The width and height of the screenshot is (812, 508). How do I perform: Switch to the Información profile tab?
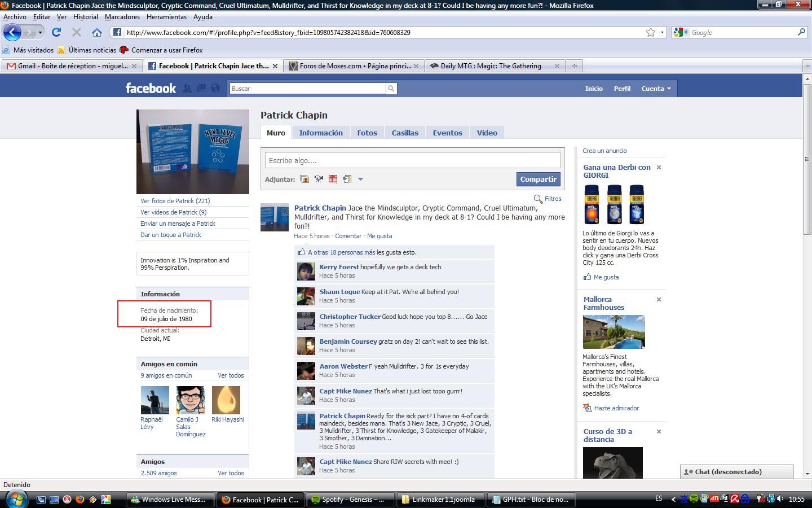[x=321, y=133]
